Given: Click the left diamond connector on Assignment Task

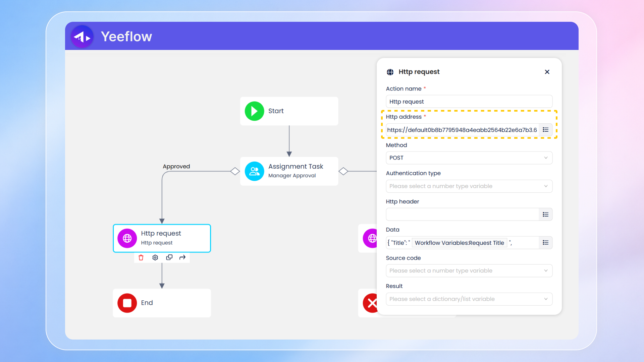Looking at the screenshot, I should point(235,171).
